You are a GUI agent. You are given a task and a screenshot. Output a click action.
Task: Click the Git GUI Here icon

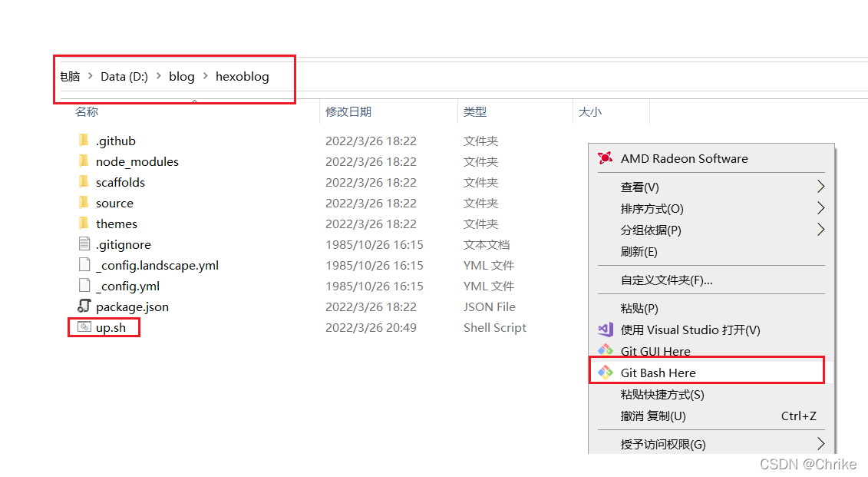pos(605,350)
